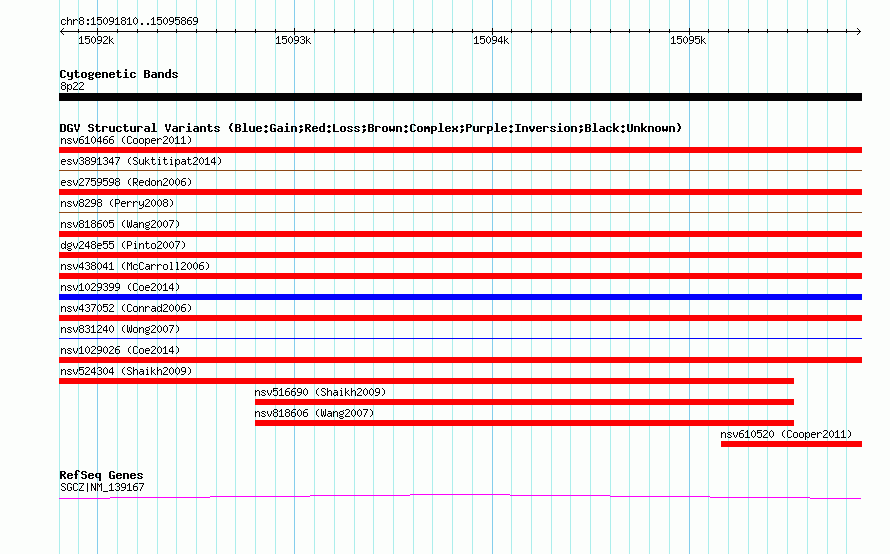Select the red bar under nsv438041
The width and height of the screenshot is (890, 554).
(460, 276)
